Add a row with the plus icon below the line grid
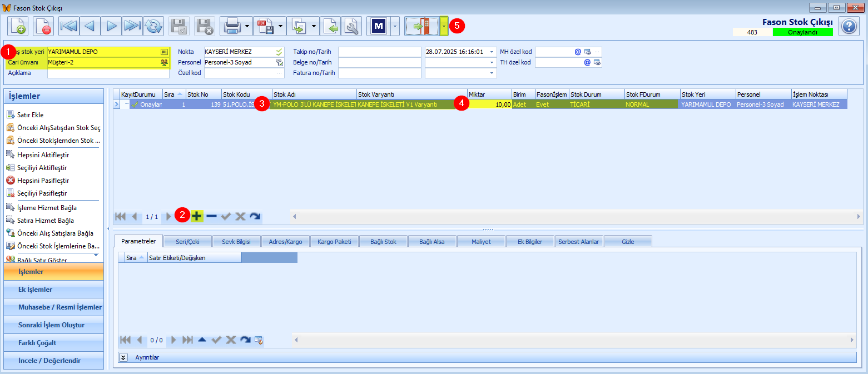This screenshot has height=374, width=868. 197,217
